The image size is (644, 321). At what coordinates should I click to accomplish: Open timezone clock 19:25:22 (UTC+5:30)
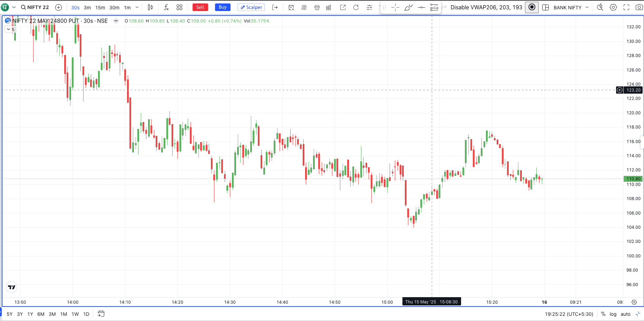pos(569,314)
